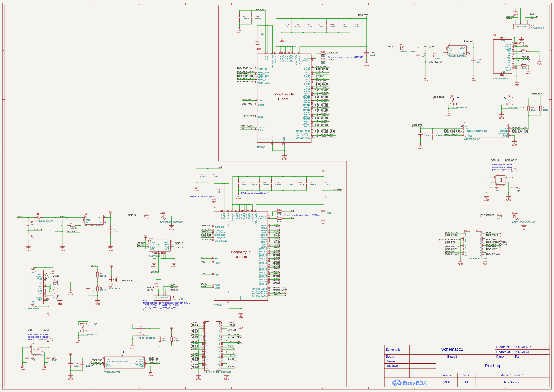Click the R8 27Ω resistor on D+

[x=279, y=212]
